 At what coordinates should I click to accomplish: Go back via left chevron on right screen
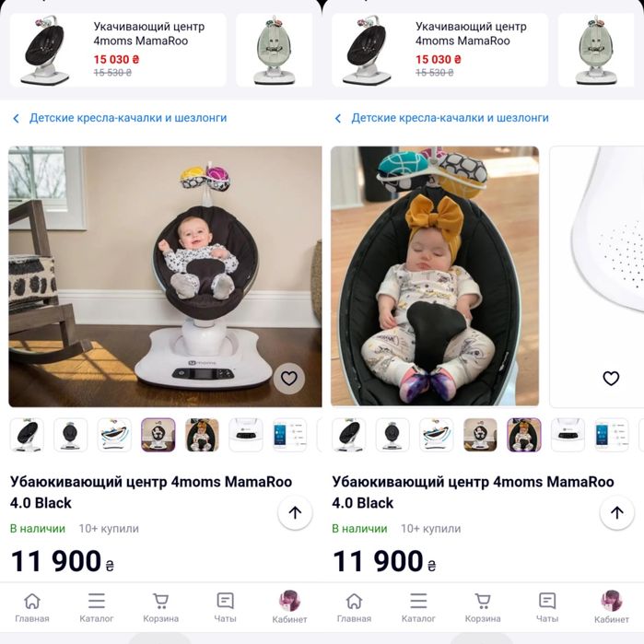pos(338,119)
